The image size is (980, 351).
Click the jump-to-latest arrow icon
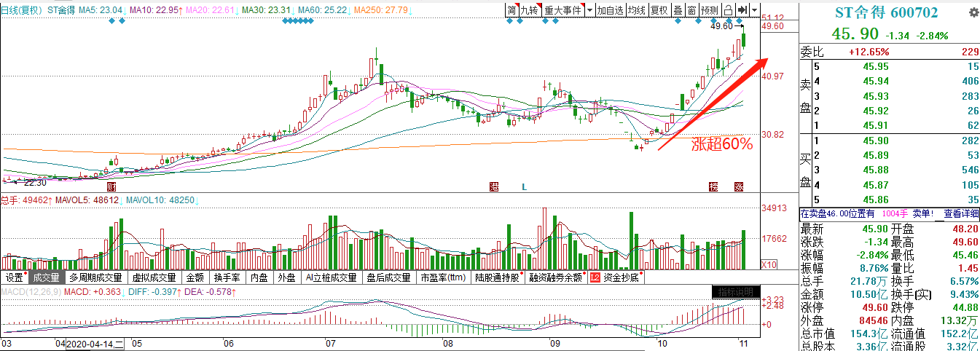(742, 10)
